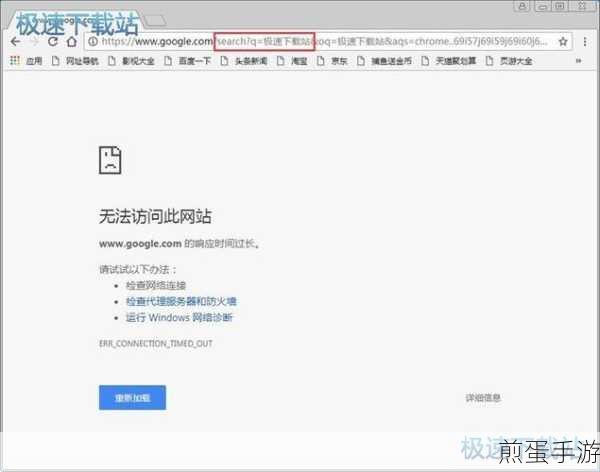The height and width of the screenshot is (472, 600).
Task: Click the forward navigation arrow
Action: [x=34, y=41]
